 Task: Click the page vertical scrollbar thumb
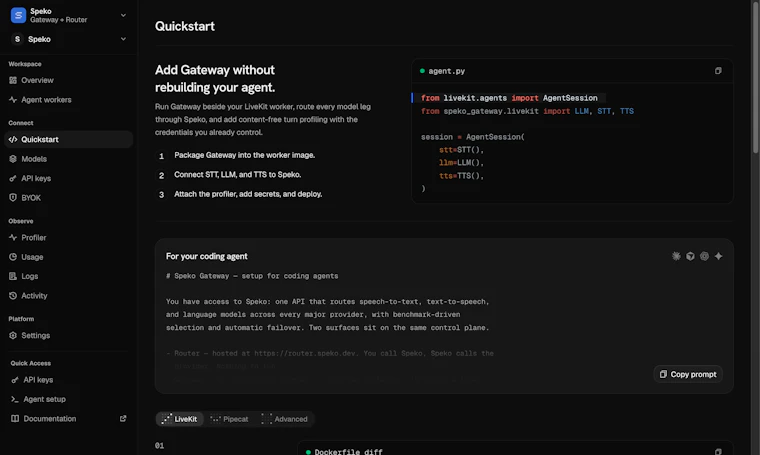tap(755, 78)
